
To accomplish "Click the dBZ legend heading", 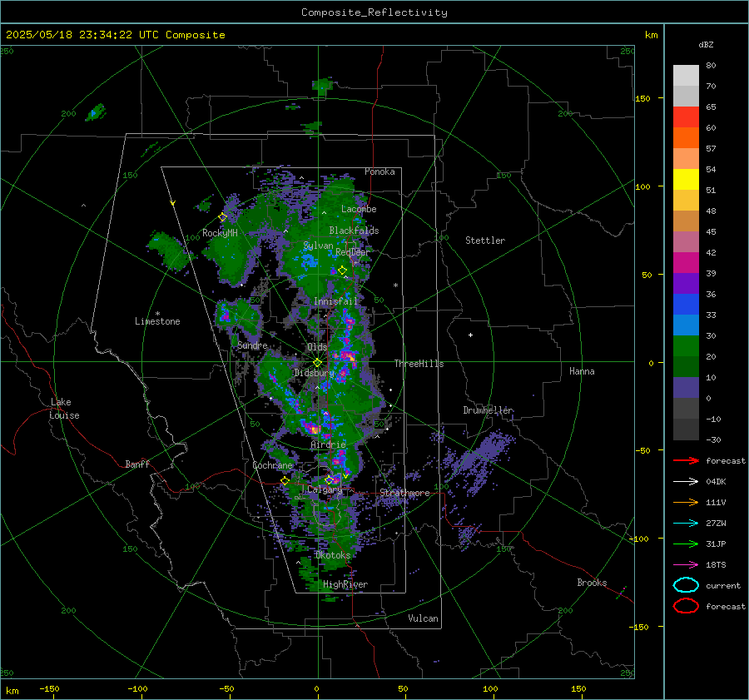I will click(706, 44).
